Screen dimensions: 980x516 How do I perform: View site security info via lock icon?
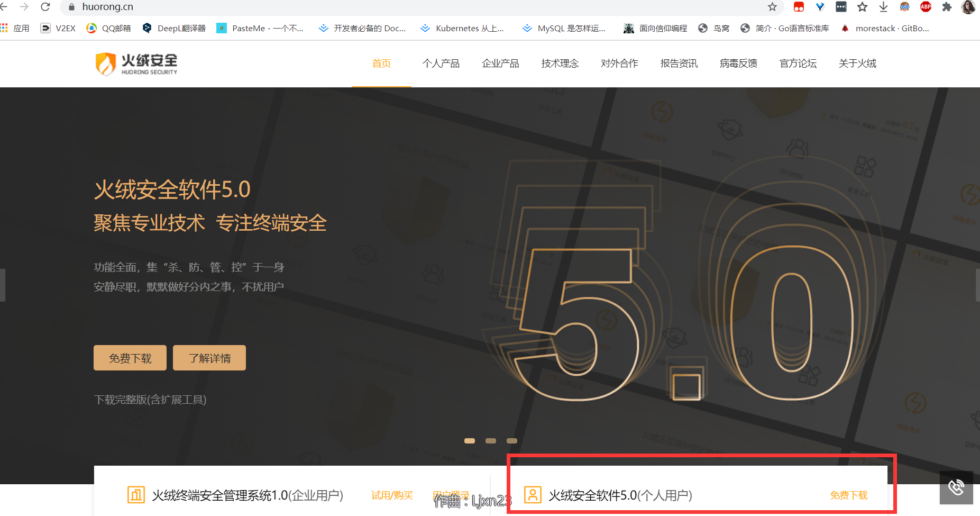pos(72,7)
